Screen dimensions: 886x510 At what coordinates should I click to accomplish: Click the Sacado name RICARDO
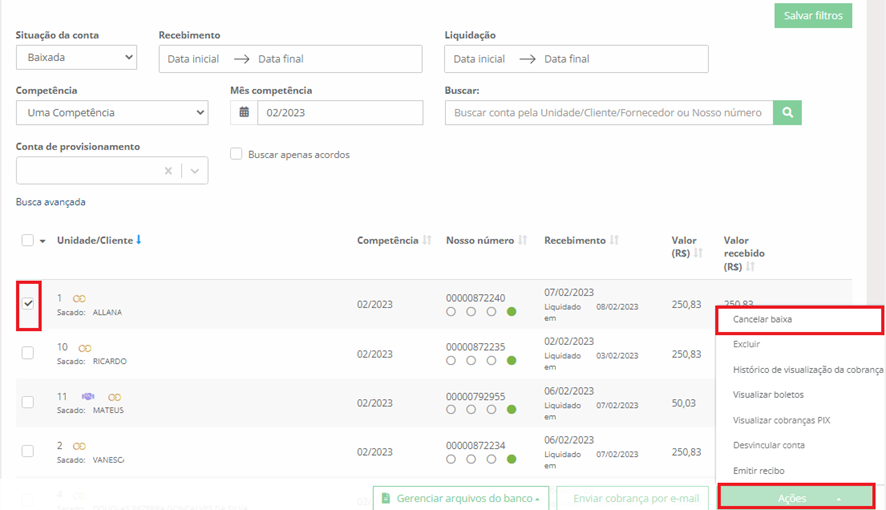click(x=110, y=361)
